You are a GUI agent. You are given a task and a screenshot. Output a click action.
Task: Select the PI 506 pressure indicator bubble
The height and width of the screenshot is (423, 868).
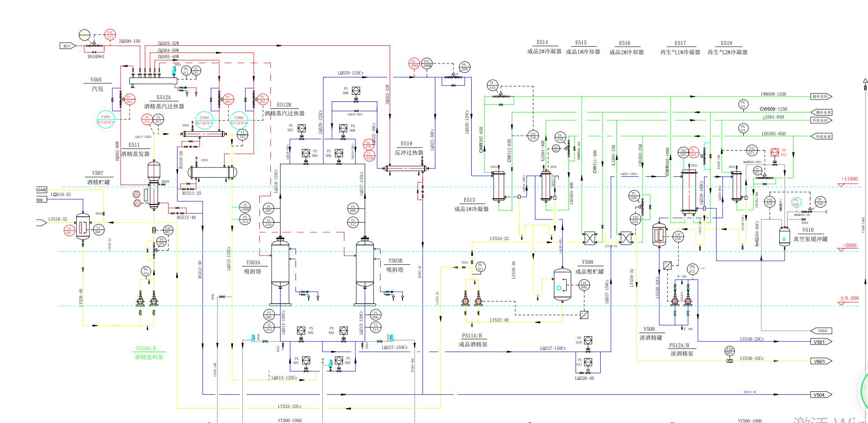(375, 315)
